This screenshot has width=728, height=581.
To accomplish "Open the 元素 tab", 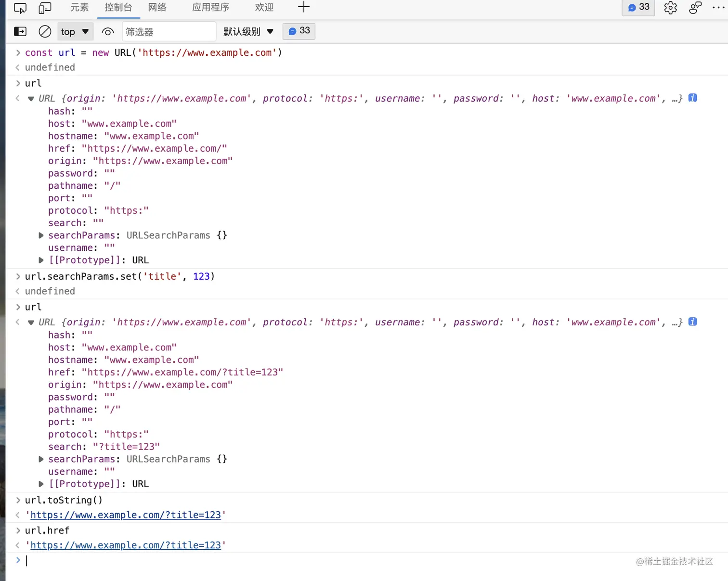I will [79, 7].
